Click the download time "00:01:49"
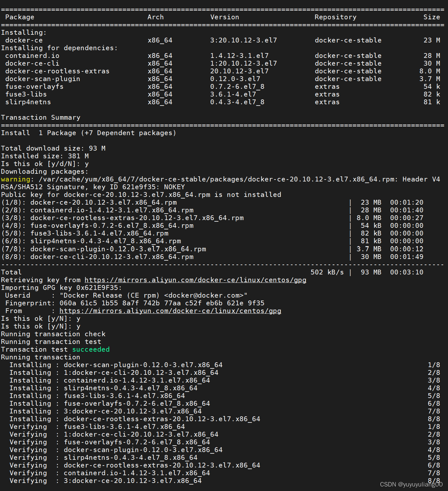The image size is (448, 491). coord(407,257)
